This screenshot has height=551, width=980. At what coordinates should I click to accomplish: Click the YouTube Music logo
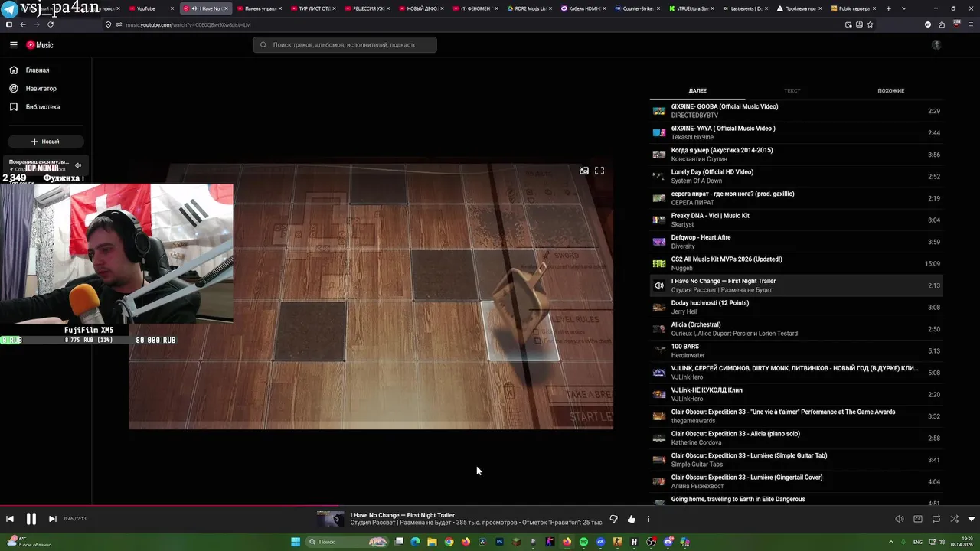40,45
